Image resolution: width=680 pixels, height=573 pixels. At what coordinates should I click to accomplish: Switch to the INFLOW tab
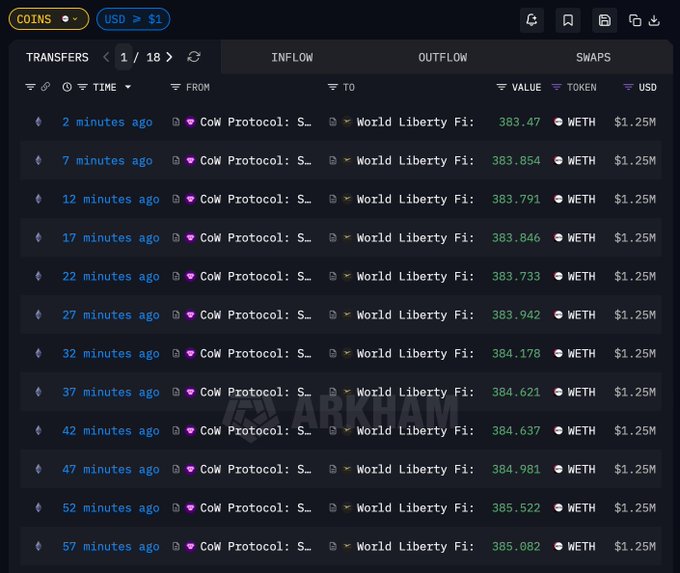(292, 57)
